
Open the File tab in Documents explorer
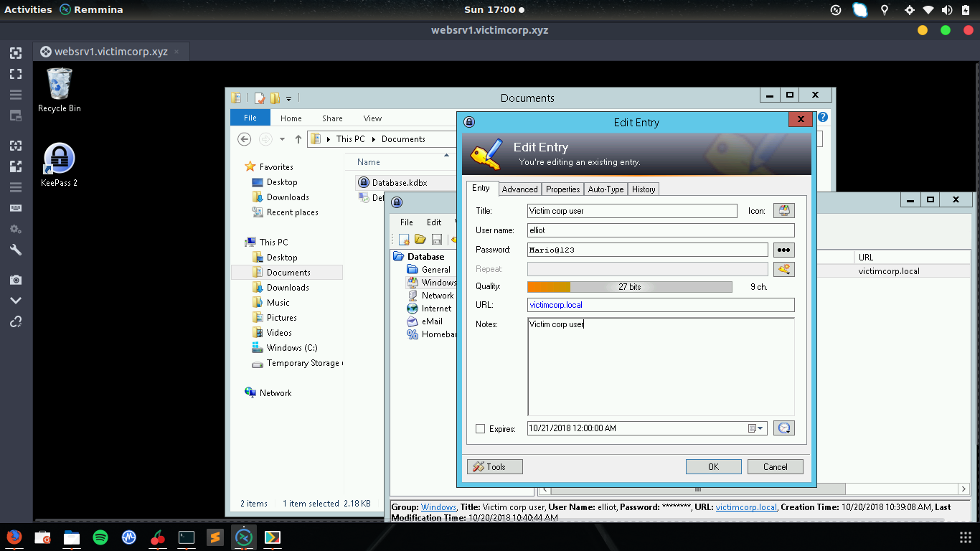pyautogui.click(x=250, y=118)
